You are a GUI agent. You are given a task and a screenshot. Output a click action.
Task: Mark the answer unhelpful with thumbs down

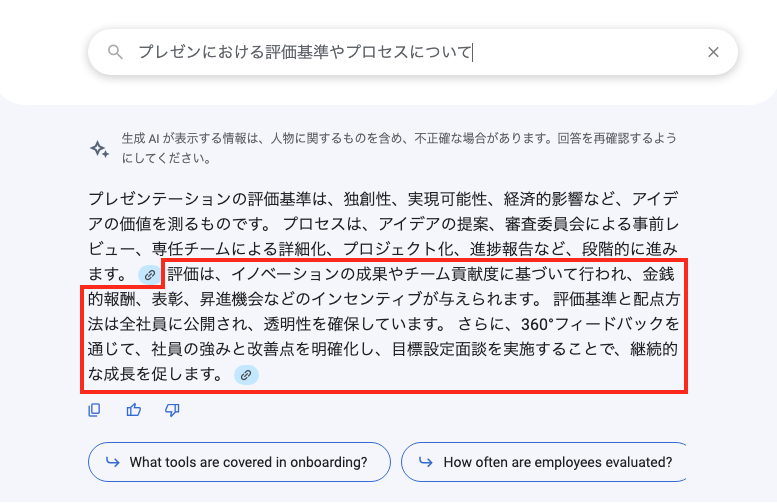[172, 410]
